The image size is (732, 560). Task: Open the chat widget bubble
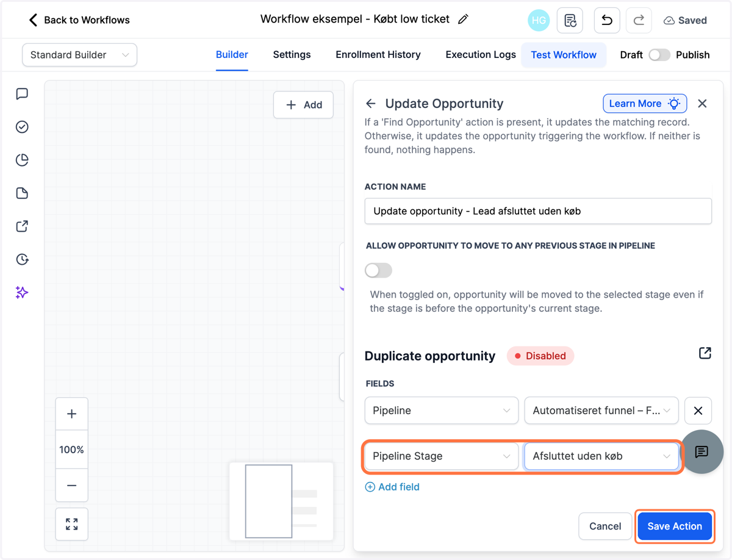pos(701,452)
